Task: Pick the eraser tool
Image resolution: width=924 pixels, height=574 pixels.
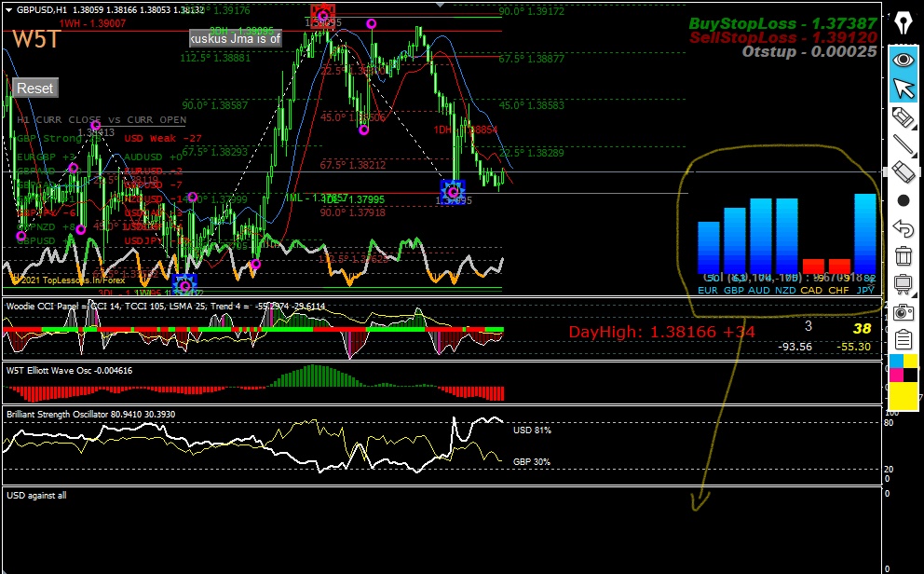Action: point(903,172)
